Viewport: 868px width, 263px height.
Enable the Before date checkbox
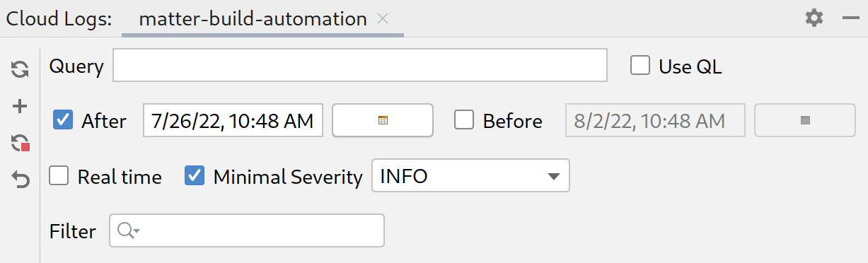click(464, 120)
